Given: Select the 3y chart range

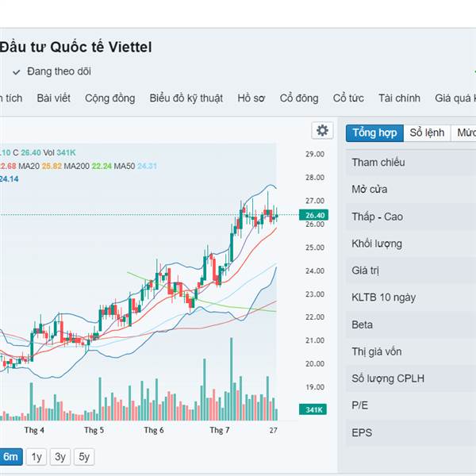Looking at the screenshot, I should (60, 457).
